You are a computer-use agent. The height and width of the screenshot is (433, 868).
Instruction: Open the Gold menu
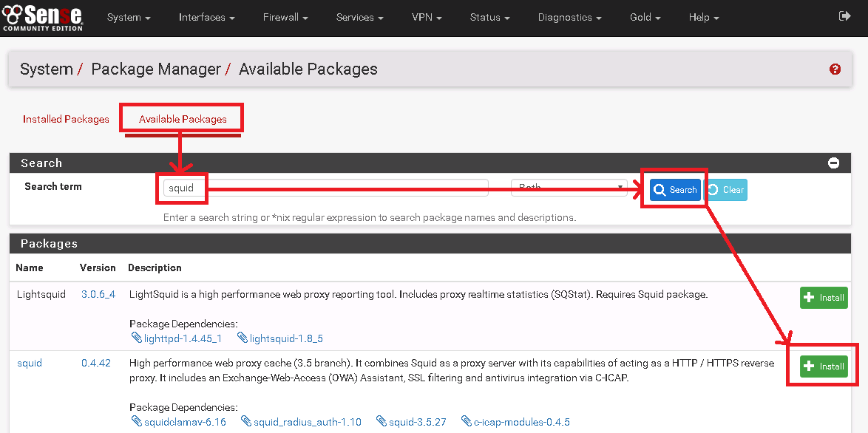(x=645, y=17)
